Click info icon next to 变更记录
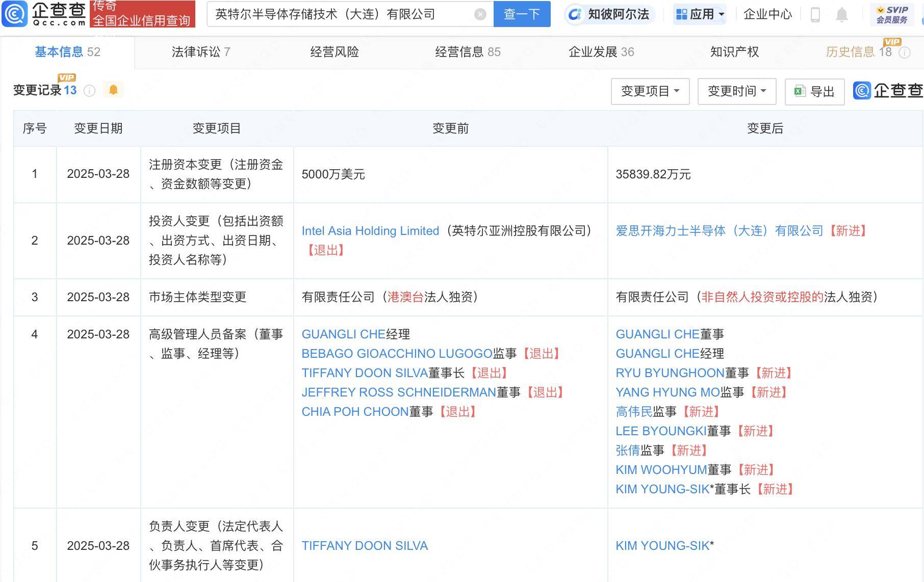 click(x=89, y=91)
